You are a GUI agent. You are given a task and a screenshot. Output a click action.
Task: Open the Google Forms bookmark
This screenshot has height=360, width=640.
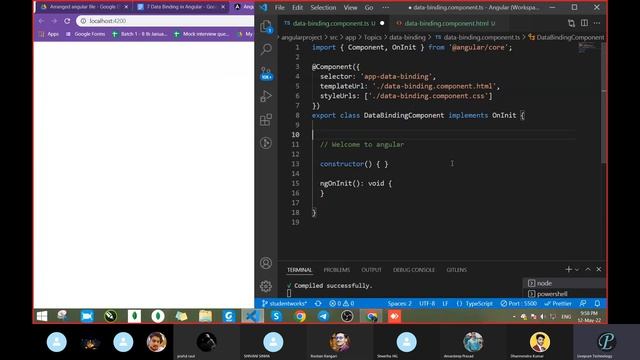(85, 34)
